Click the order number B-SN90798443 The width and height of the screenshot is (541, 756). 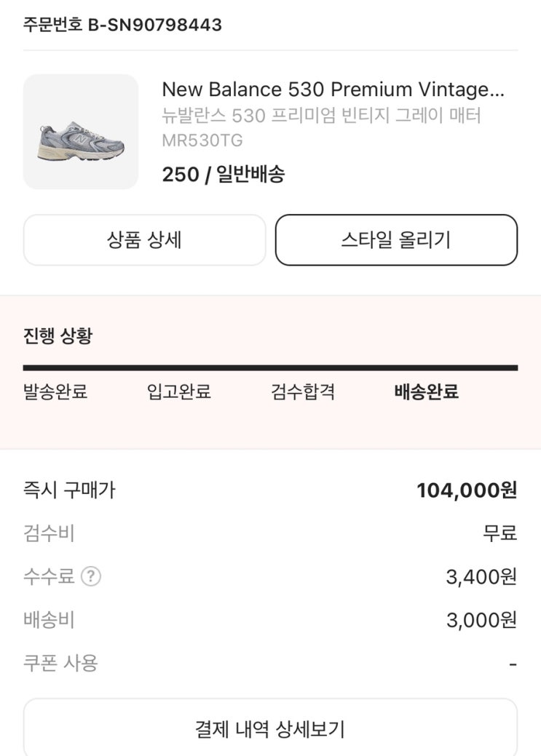(x=122, y=25)
